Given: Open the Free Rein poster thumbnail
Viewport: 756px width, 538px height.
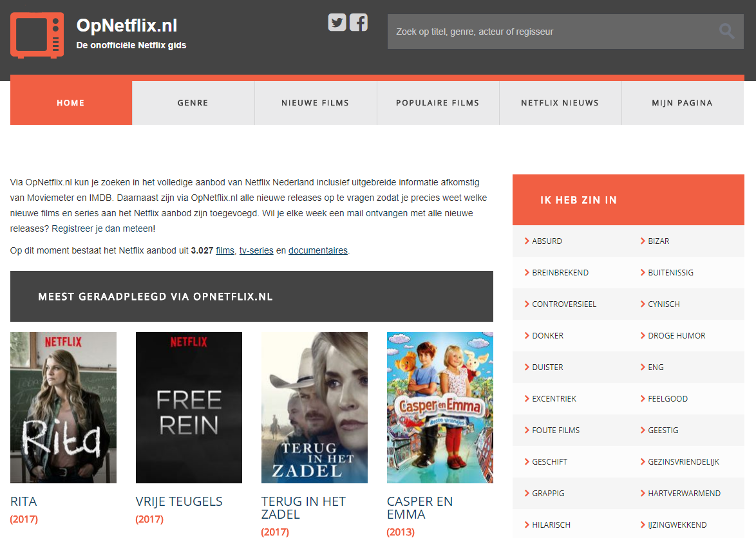Looking at the screenshot, I should (x=189, y=407).
